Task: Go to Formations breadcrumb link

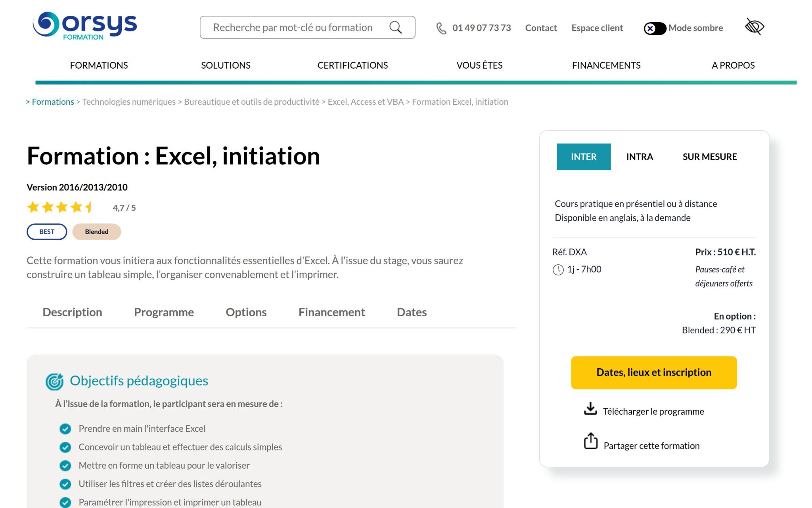Action: tap(53, 102)
